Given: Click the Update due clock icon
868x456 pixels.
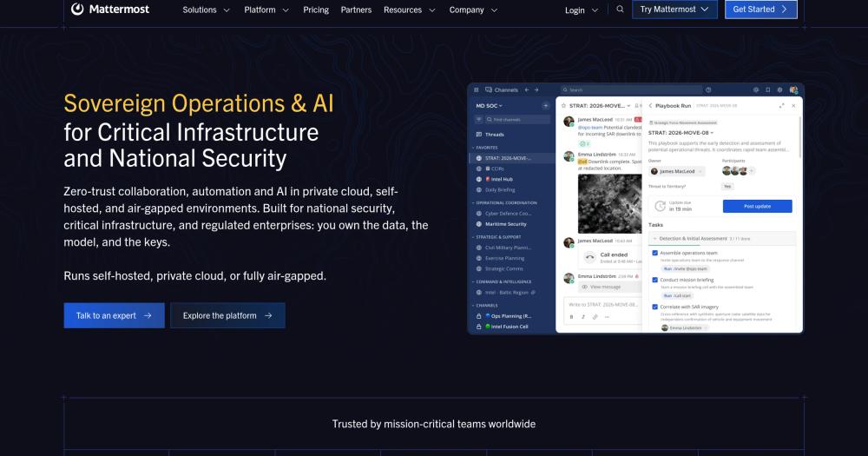Looking at the screenshot, I should tap(660, 206).
